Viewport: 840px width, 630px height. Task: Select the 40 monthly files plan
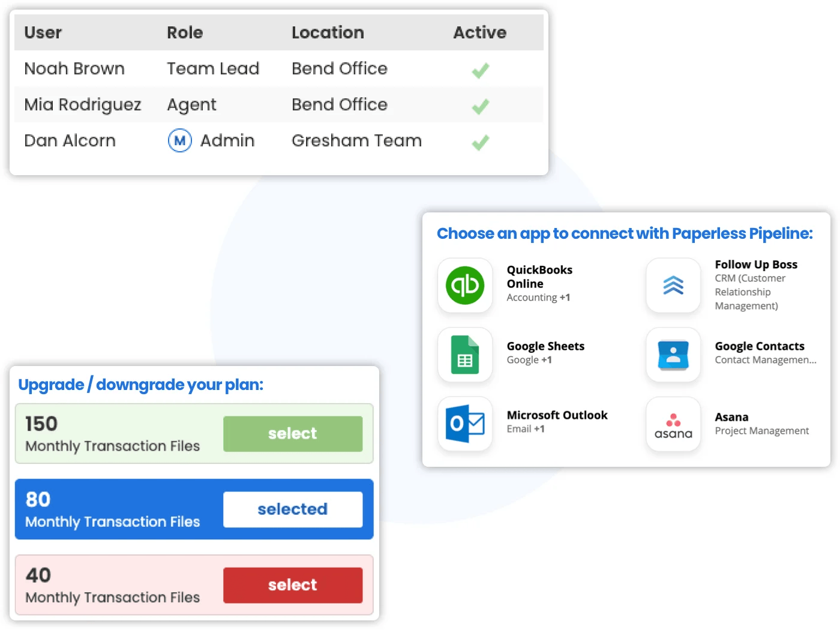(x=293, y=585)
